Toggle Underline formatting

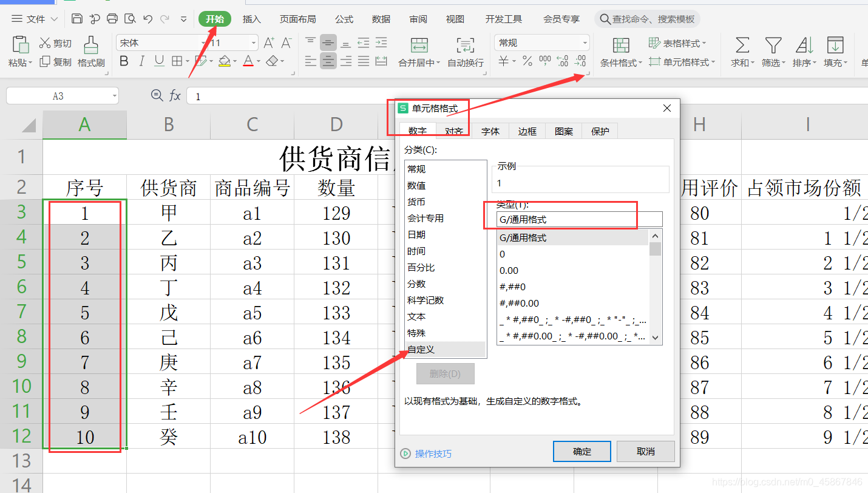159,61
